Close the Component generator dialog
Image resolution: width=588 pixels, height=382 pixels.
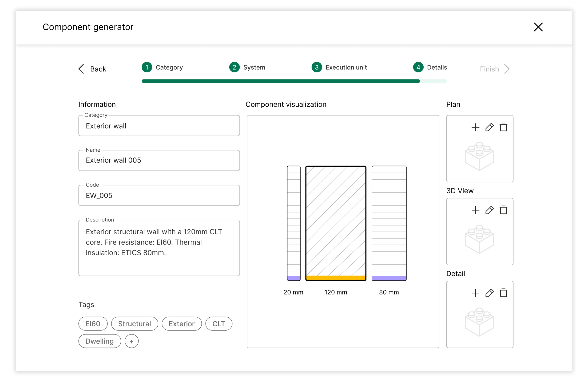pyautogui.click(x=538, y=27)
